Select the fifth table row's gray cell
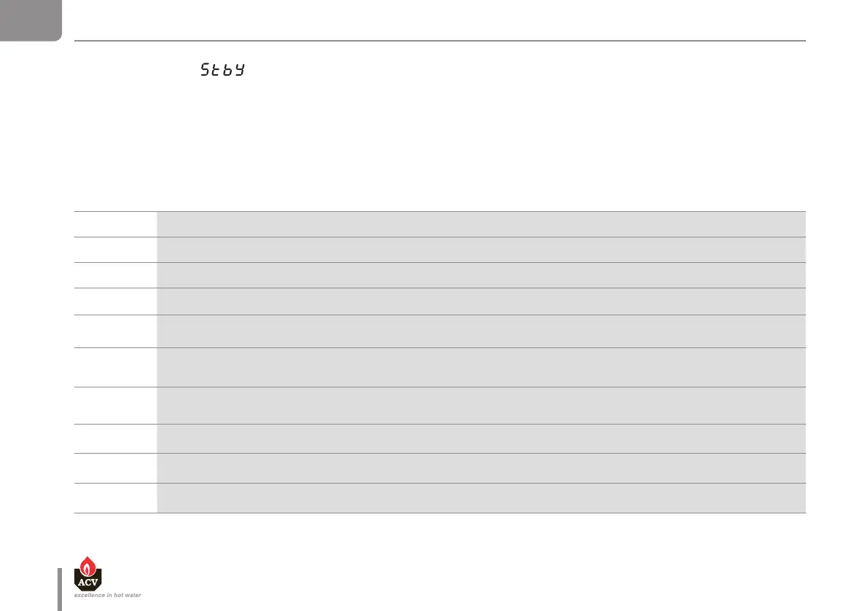 click(x=481, y=331)
